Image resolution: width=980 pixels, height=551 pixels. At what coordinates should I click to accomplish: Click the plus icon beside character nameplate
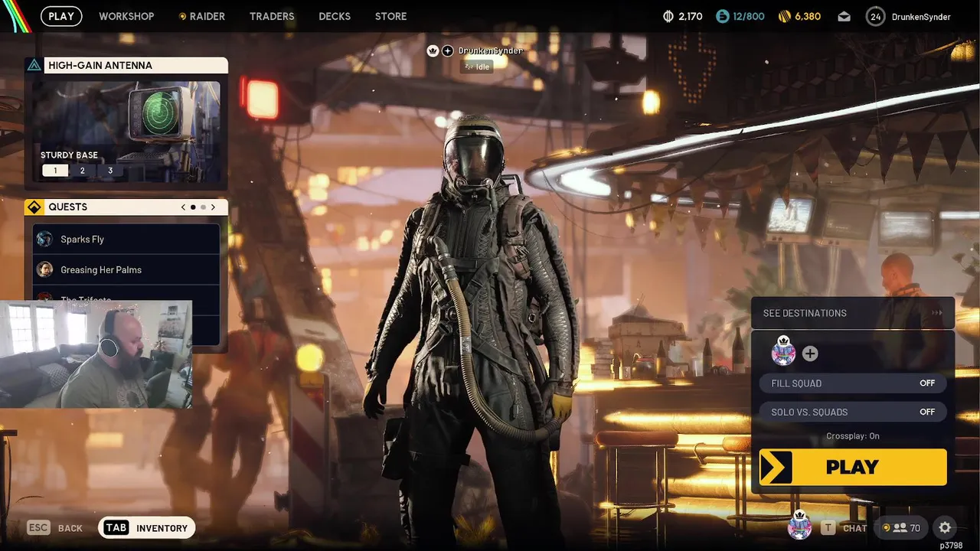click(x=448, y=51)
